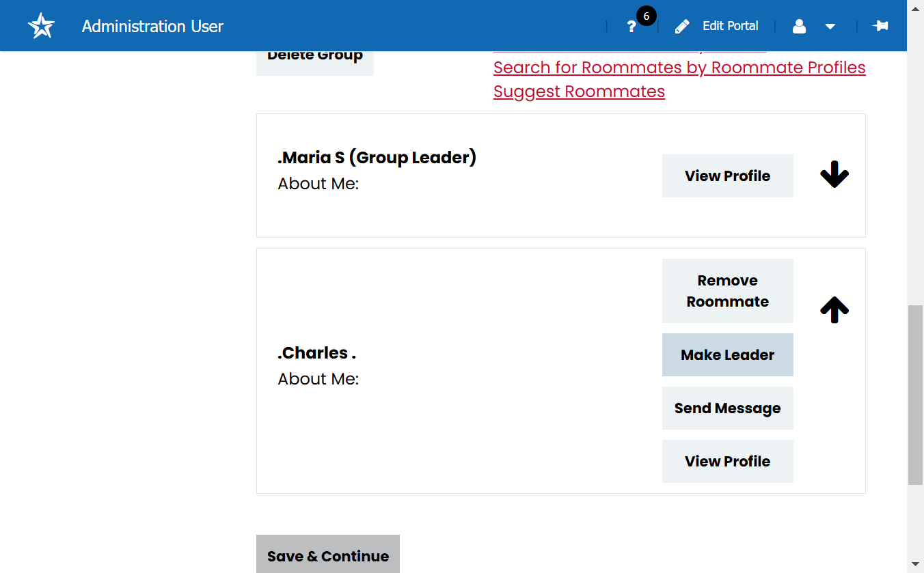Click the .Maria S (Group Leader) name
This screenshot has width=924, height=573.
click(x=377, y=158)
